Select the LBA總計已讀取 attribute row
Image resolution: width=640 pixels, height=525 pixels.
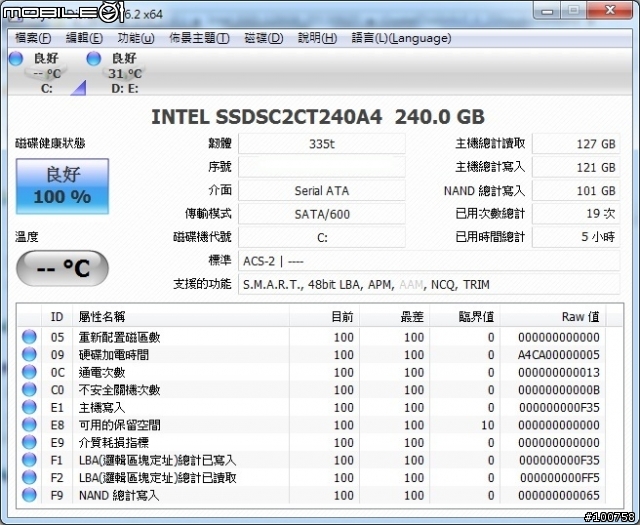tap(312, 478)
